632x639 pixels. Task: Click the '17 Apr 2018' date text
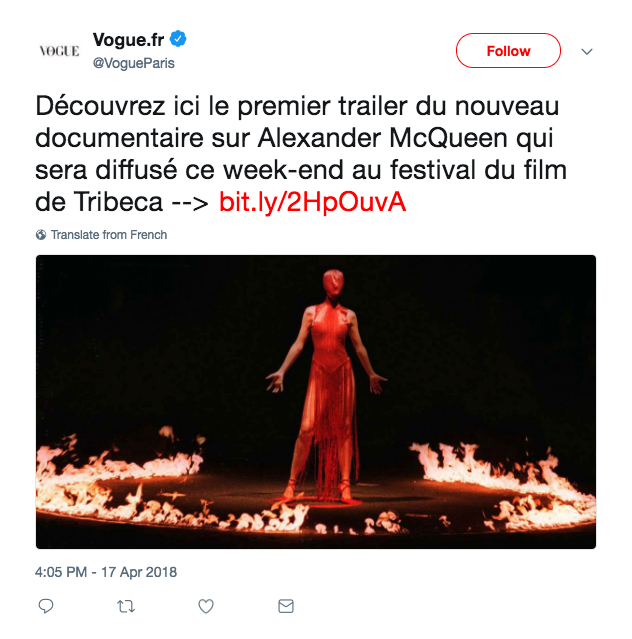[x=139, y=572]
